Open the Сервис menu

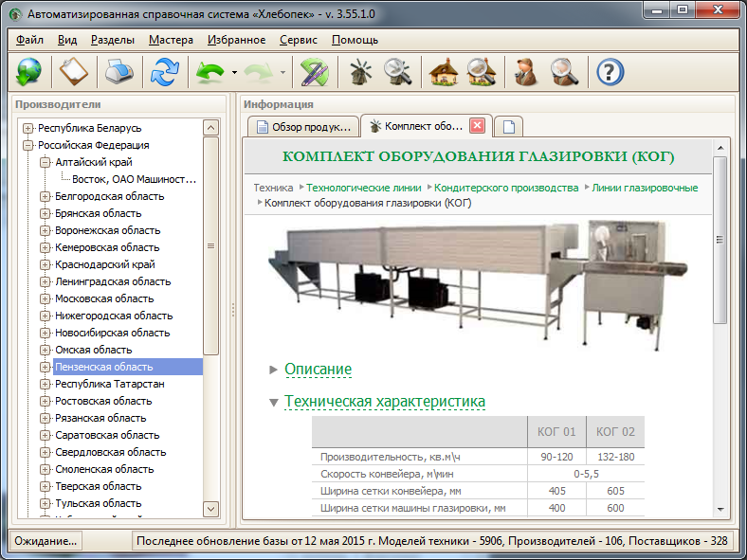coord(299,40)
